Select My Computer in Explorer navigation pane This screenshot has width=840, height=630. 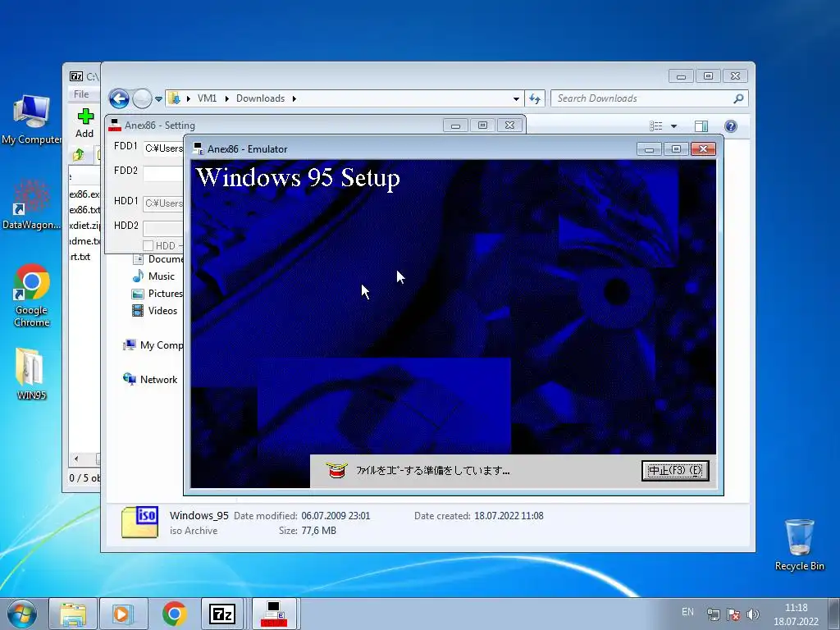tap(153, 345)
